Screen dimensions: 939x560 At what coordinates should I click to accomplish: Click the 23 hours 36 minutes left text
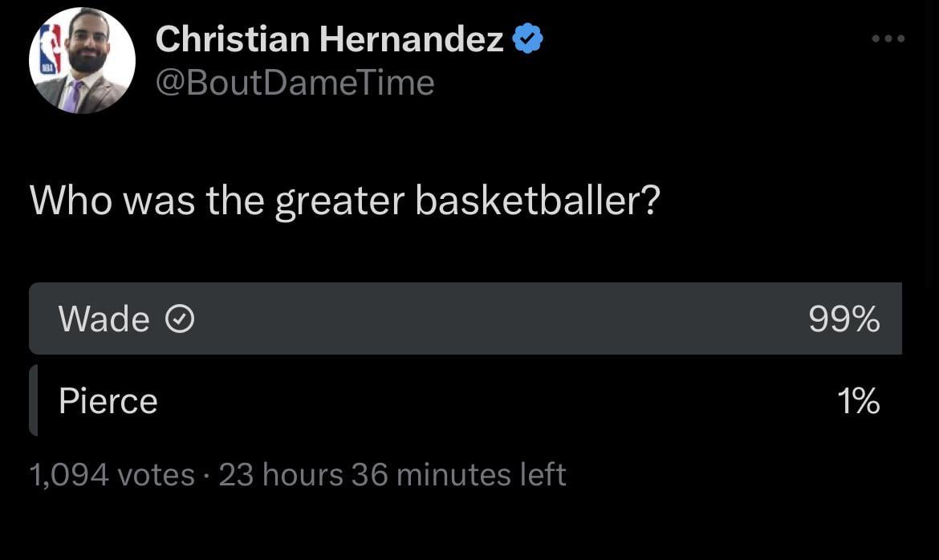tap(392, 474)
